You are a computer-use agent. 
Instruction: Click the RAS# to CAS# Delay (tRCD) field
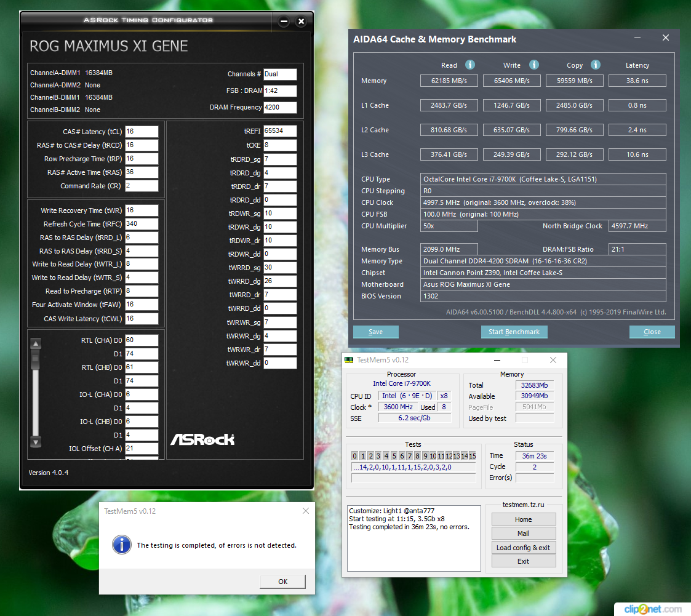pyautogui.click(x=142, y=145)
